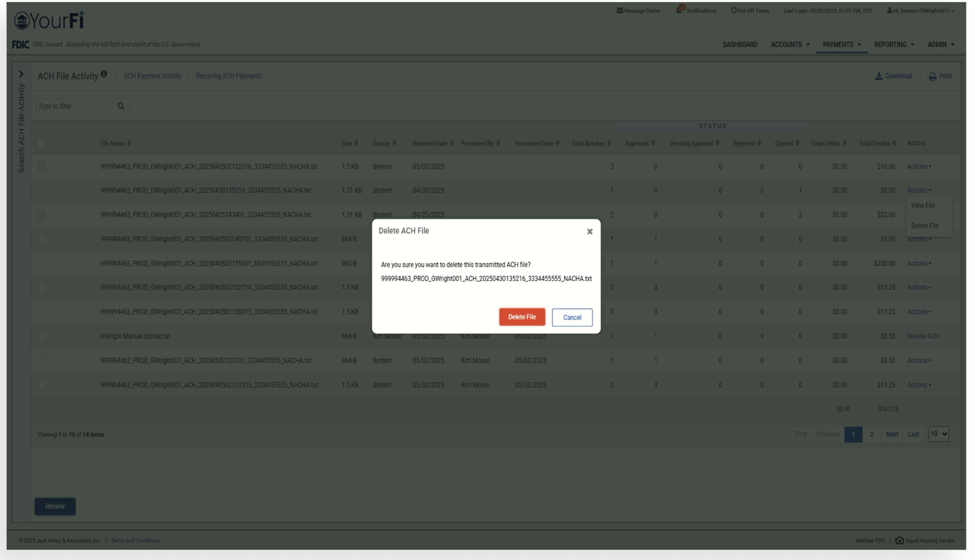The image size is (975, 560).
Task: Close the Delete ACH File dialog with X
Action: pos(589,232)
